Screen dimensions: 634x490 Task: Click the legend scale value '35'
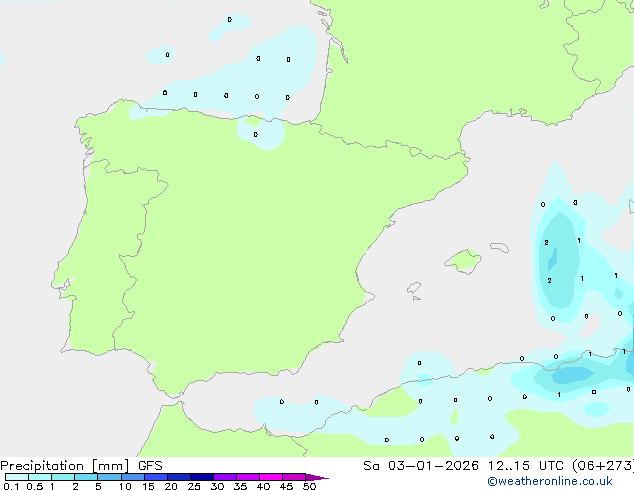click(240, 486)
